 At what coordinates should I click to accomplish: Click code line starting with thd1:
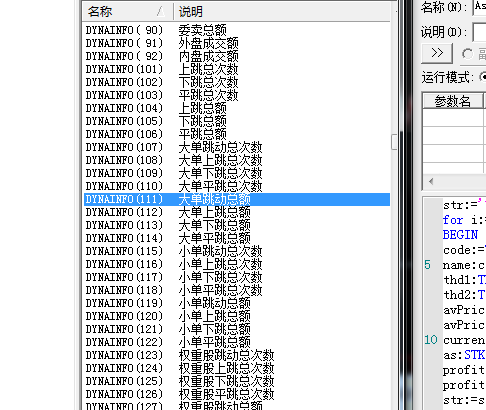point(464,280)
